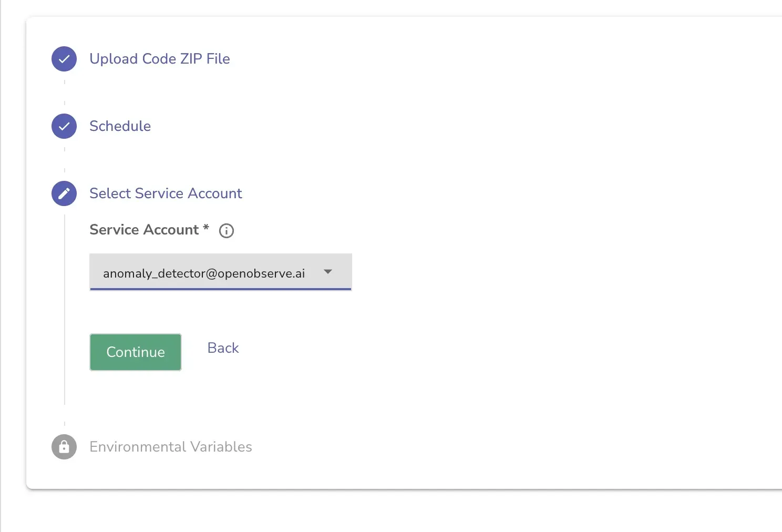Click the Upload Code ZIP File checkmark icon
Image resolution: width=782 pixels, height=532 pixels.
[64, 59]
